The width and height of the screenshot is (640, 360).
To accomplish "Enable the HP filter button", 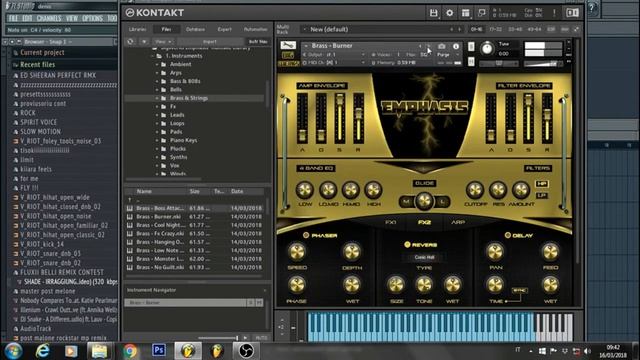I will point(541,184).
